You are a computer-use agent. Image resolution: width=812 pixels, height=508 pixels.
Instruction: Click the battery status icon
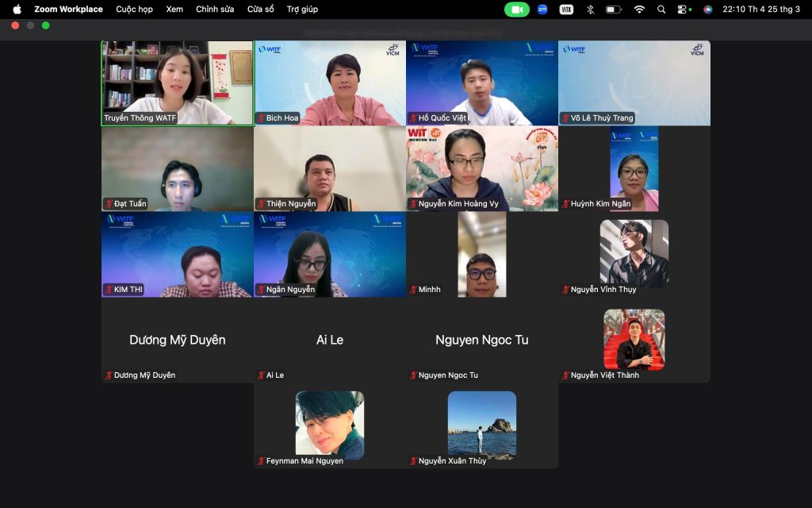coord(614,10)
